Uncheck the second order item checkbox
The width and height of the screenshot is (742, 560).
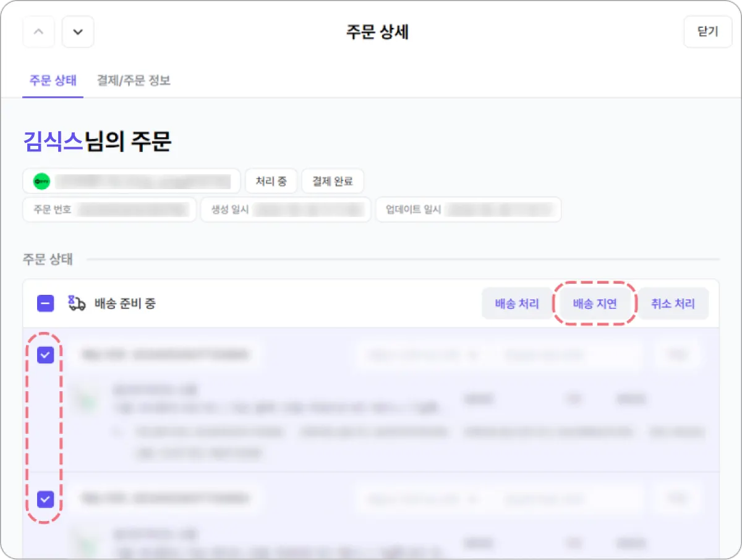click(46, 498)
